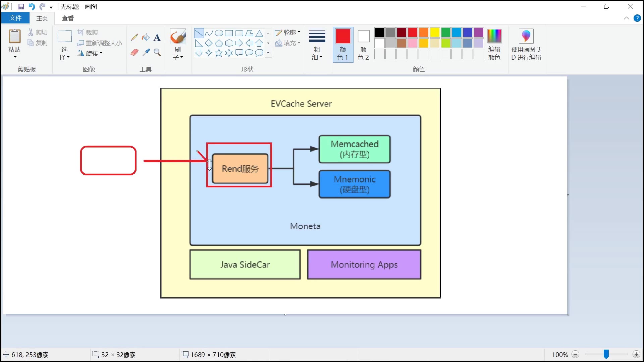Open the File menu
Screen dimensions: 644x362
click(15, 18)
